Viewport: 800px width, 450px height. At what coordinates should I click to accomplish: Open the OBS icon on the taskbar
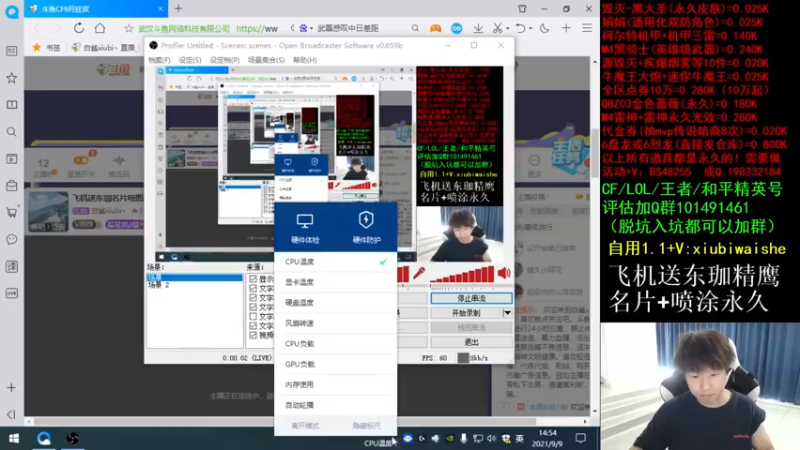72,438
